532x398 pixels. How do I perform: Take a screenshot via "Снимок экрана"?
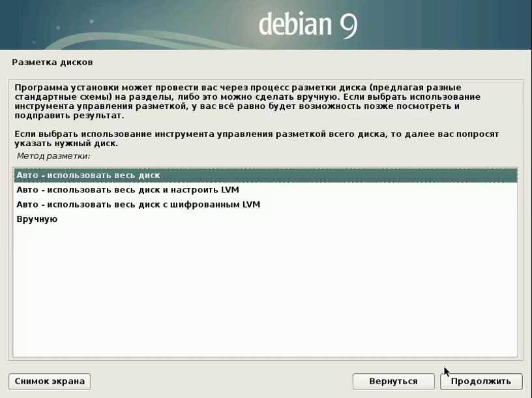tap(50, 381)
